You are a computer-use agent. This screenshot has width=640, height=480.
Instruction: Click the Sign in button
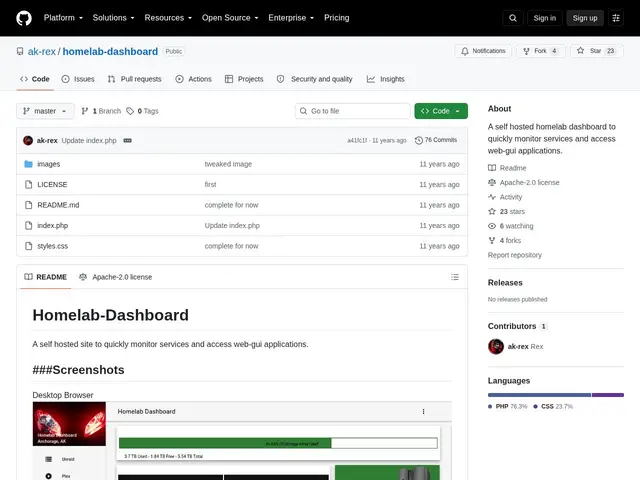(544, 18)
